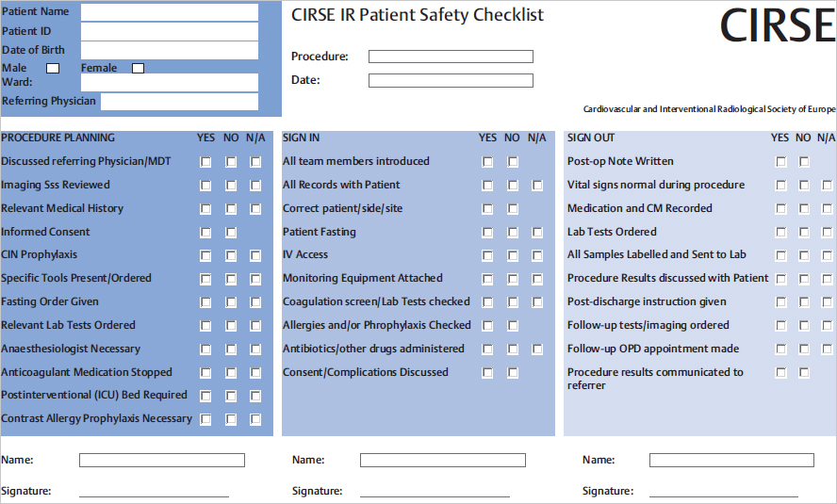Image resolution: width=837 pixels, height=504 pixels.
Task: Select the Procedure text box
Action: coord(451,57)
